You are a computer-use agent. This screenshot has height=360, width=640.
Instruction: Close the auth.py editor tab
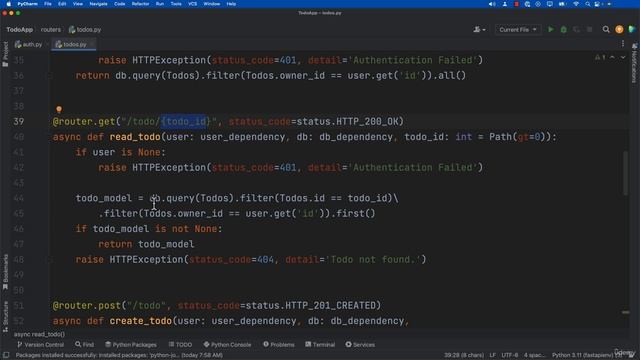point(47,44)
